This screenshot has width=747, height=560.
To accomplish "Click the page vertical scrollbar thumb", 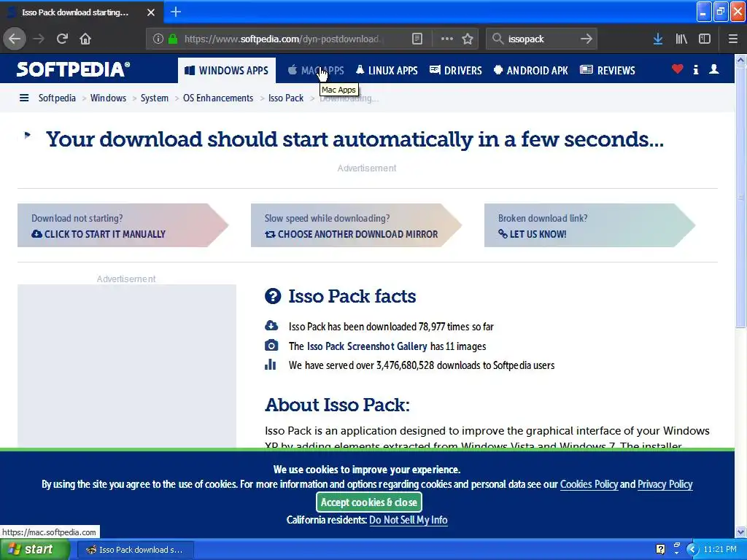I will pos(741,197).
